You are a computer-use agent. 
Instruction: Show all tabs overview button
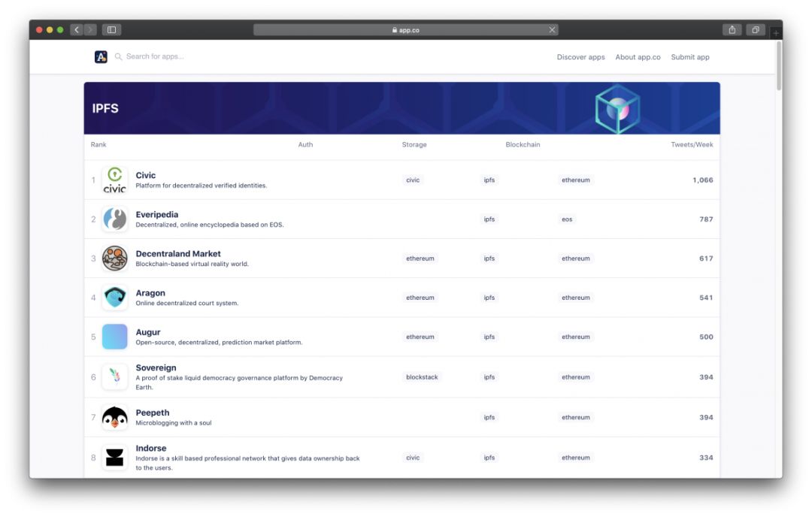click(x=756, y=29)
